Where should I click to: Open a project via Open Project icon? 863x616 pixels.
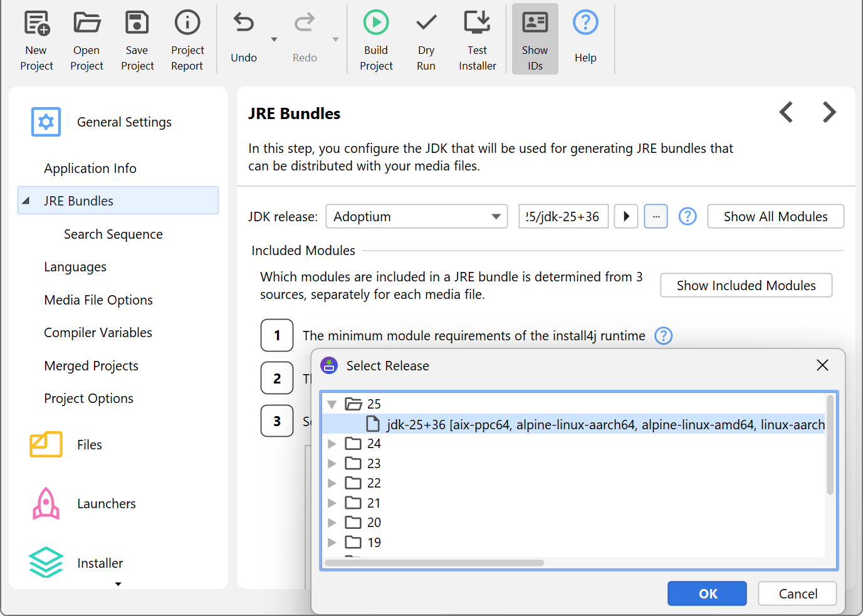86,23
